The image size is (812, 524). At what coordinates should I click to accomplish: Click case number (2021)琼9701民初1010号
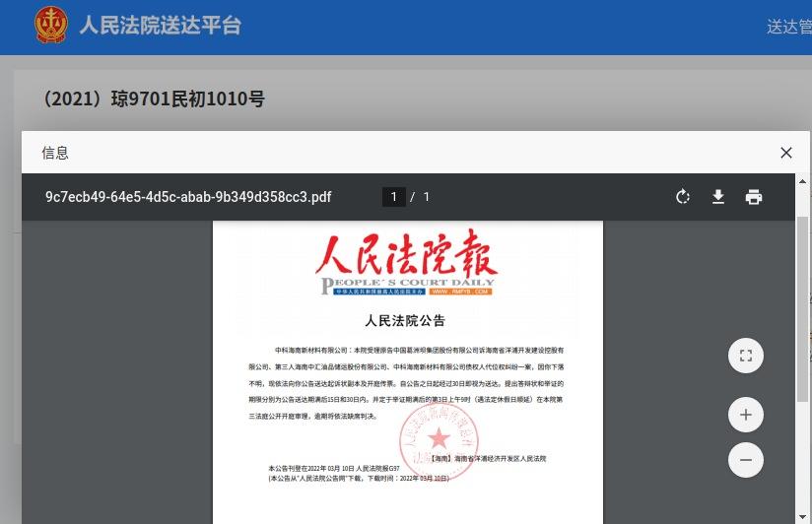click(x=154, y=98)
